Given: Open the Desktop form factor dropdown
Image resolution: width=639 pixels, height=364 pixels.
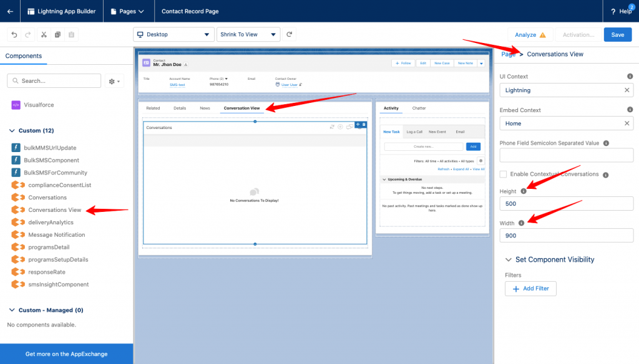Looking at the screenshot, I should (x=173, y=35).
